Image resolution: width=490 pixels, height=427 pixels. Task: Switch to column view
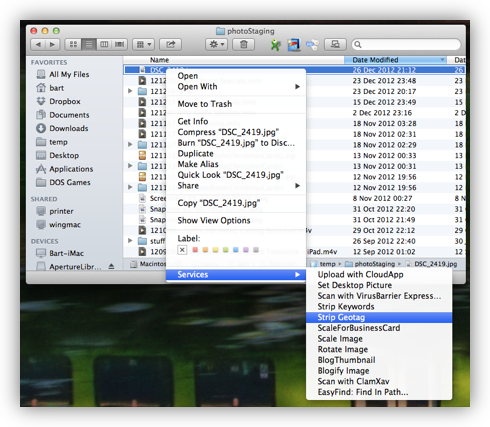[104, 44]
